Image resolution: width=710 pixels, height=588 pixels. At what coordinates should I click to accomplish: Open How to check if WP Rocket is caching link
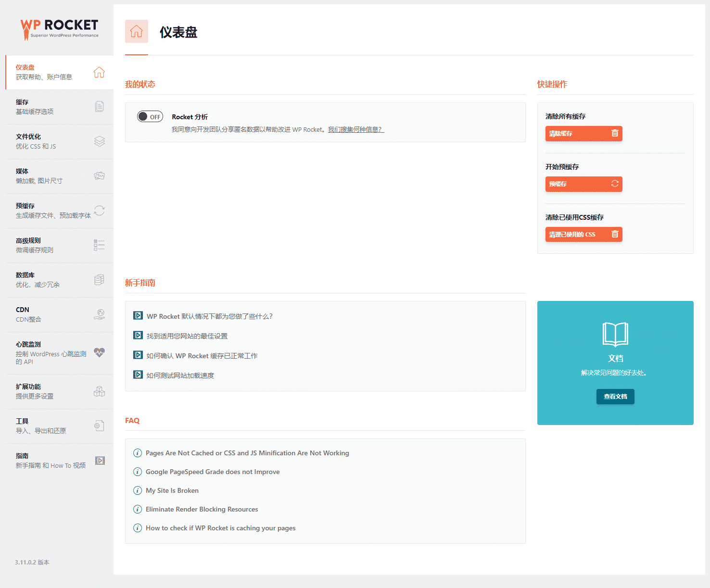pyautogui.click(x=221, y=528)
